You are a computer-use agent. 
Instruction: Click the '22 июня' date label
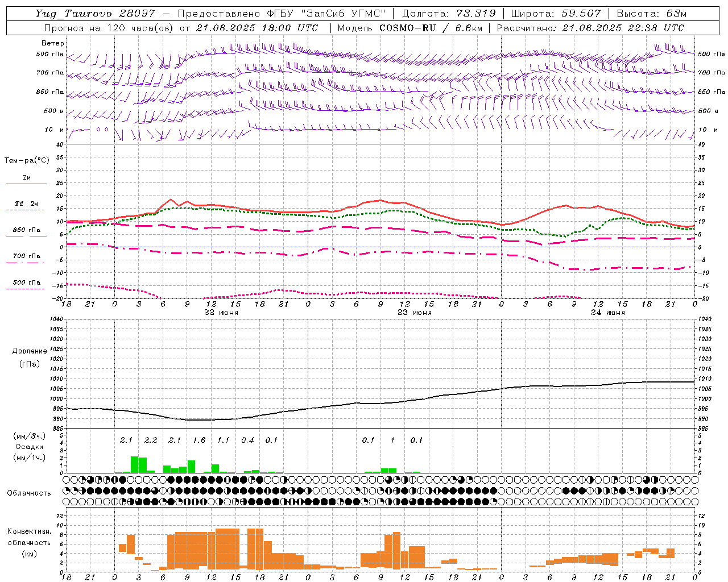220,313
